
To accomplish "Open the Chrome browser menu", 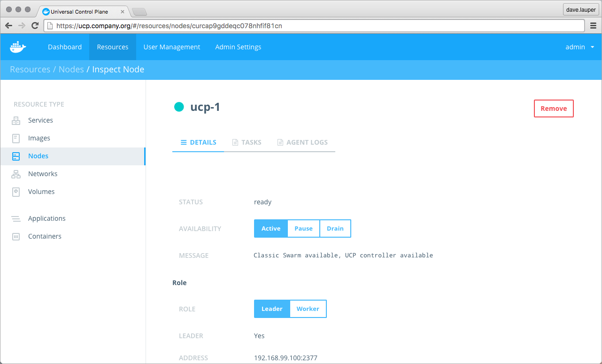I will point(593,26).
